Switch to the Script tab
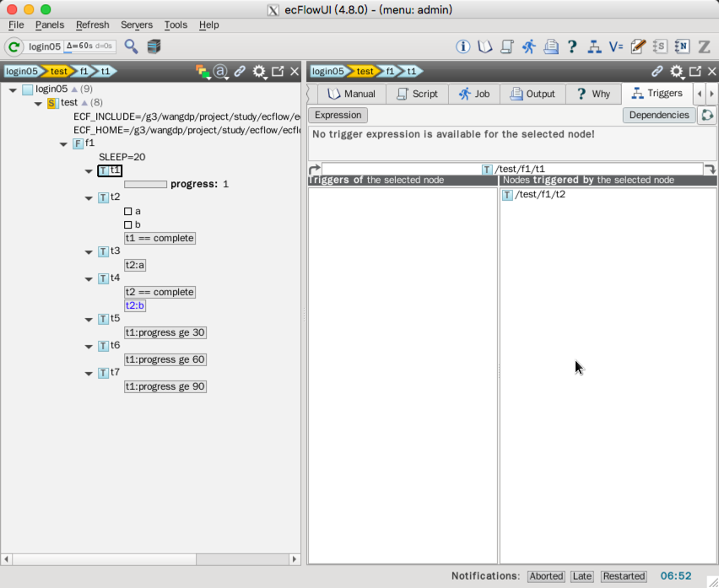Viewport: 719px width, 588px height. tap(417, 94)
